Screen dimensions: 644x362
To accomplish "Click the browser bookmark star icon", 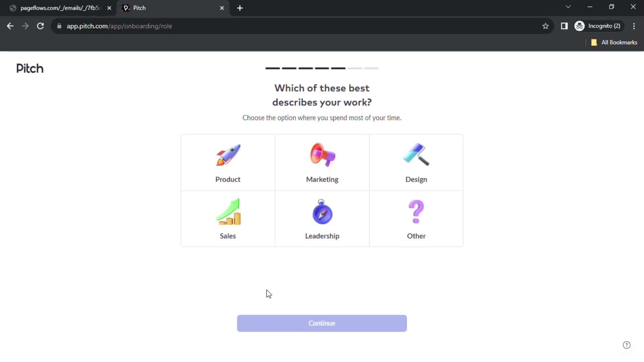I will pos(545,26).
